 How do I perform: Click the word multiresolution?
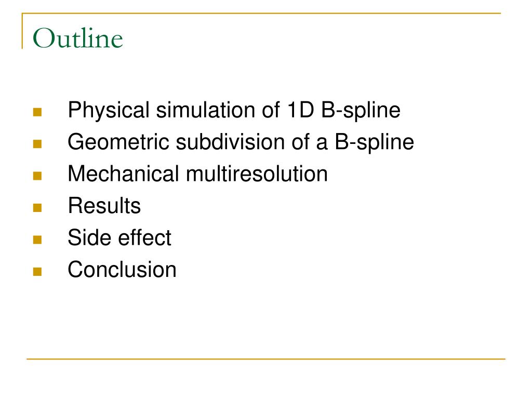[257, 174]
